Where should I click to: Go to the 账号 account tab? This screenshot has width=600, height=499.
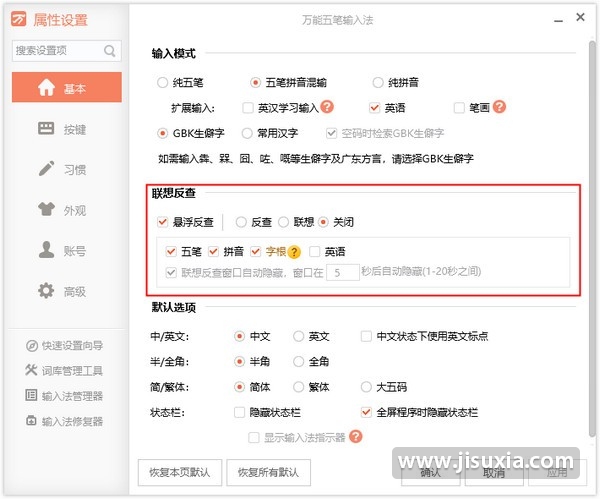click(x=67, y=251)
